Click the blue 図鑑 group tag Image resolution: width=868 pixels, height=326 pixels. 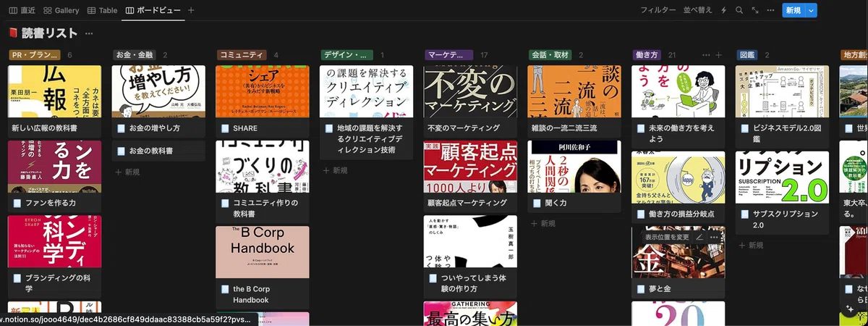[x=747, y=54]
